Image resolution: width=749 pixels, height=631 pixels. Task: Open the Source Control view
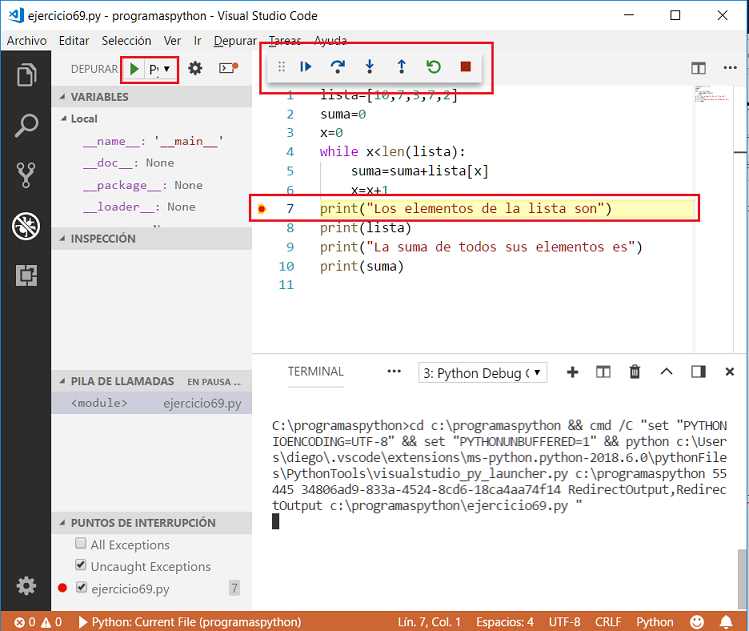click(x=26, y=175)
